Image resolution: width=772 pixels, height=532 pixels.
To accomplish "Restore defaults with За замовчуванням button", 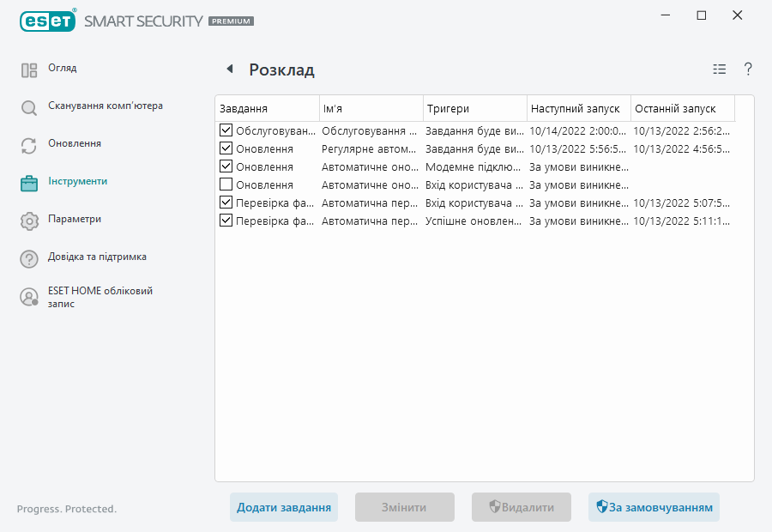I will click(654, 507).
